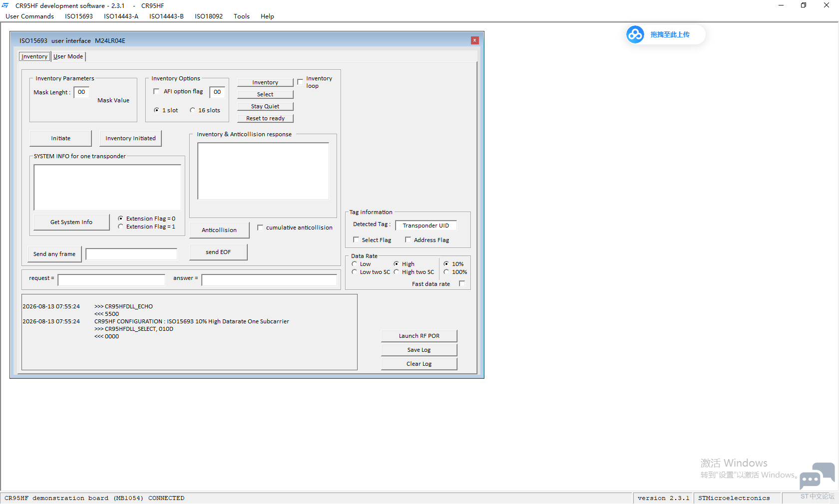Click the Send any frame button
This screenshot has height=504, width=839.
(x=54, y=254)
